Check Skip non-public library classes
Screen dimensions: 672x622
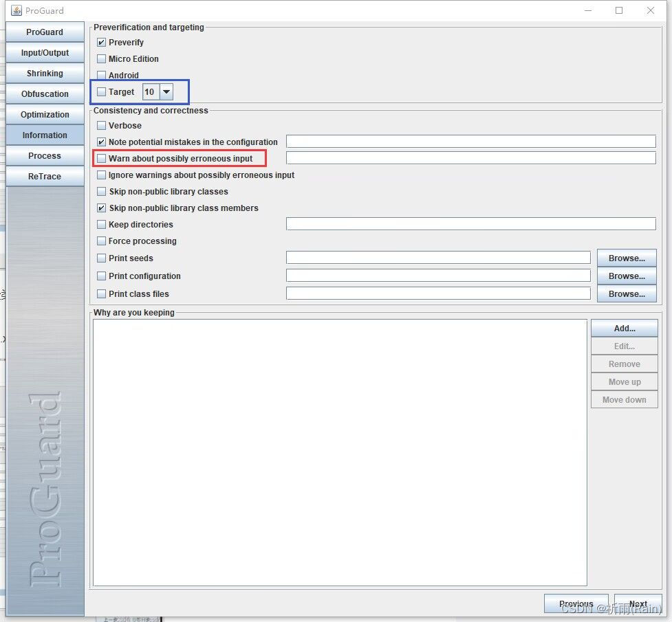(x=102, y=192)
